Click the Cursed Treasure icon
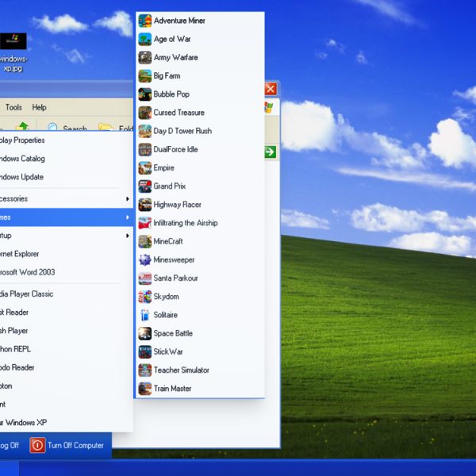 145,113
